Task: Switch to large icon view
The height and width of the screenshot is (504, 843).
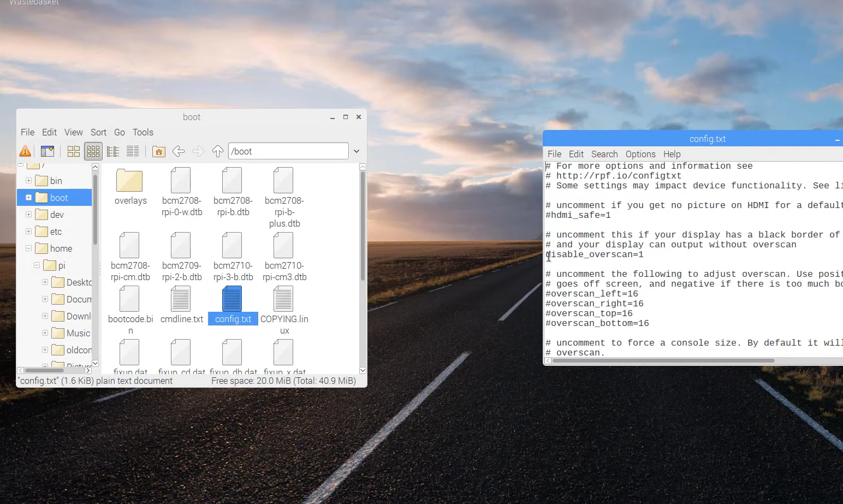Action: 73,151
